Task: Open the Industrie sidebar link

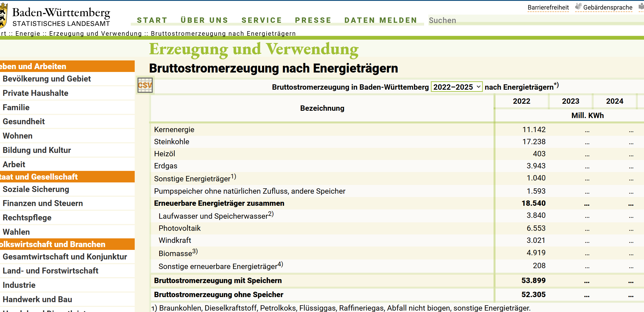Action: click(x=19, y=285)
